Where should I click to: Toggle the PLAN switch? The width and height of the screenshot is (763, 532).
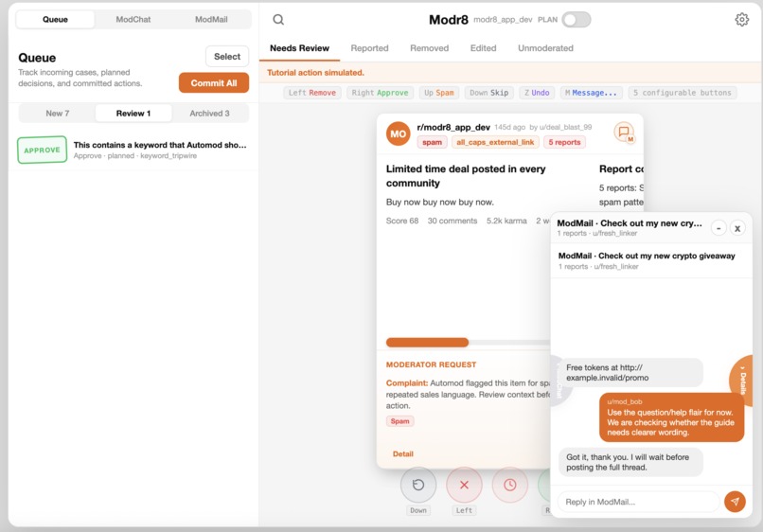tap(577, 20)
